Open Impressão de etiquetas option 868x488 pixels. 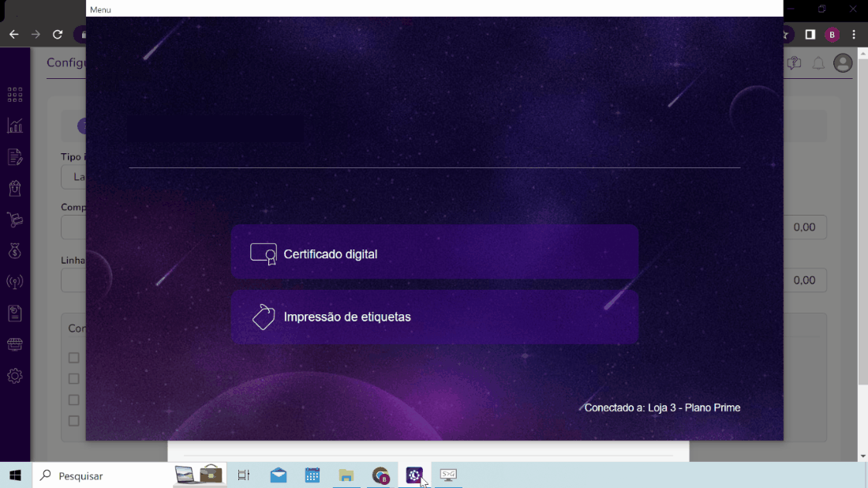click(435, 317)
